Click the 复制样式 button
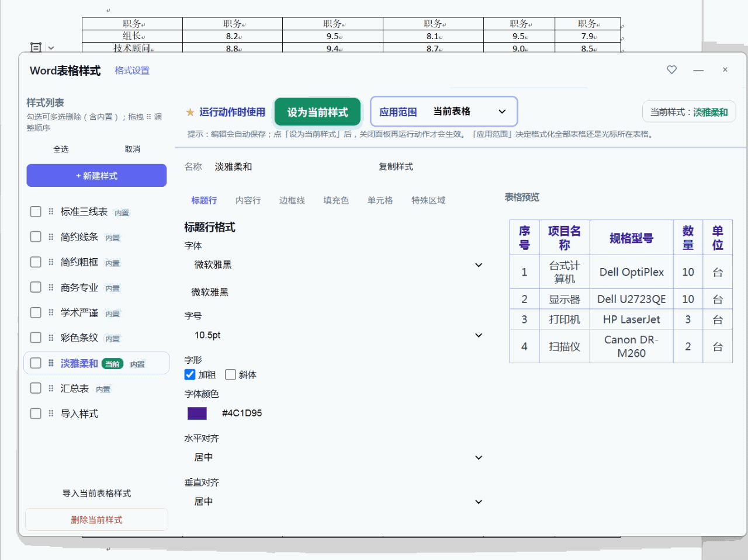The image size is (748, 560). point(396,166)
